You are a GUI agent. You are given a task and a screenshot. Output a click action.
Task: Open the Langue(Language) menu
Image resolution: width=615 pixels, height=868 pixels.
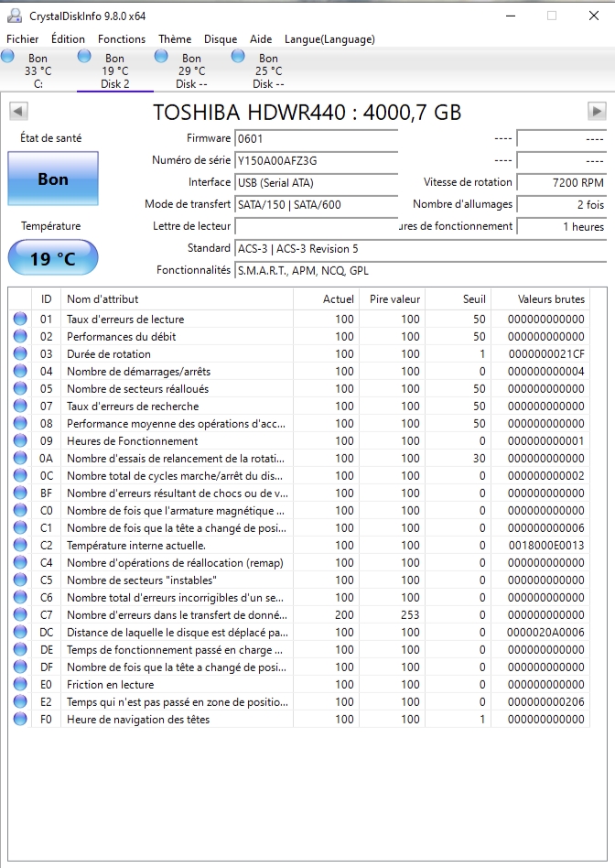tap(329, 39)
